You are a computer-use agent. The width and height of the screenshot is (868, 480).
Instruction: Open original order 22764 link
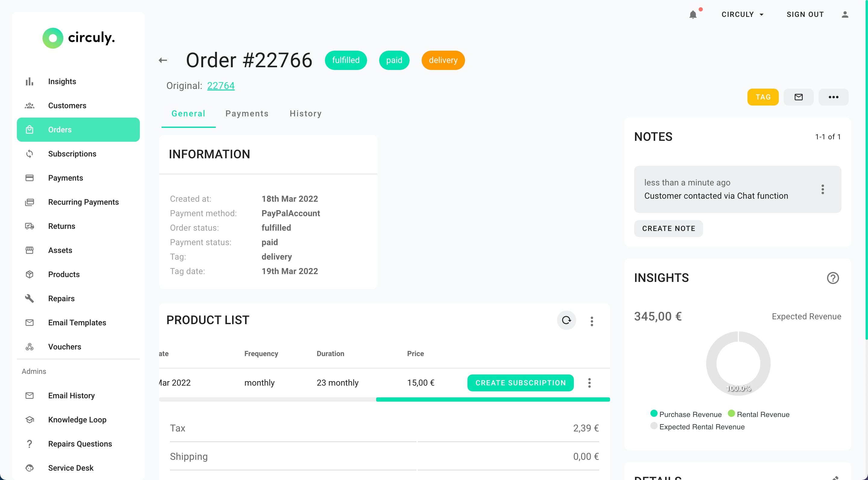pyautogui.click(x=221, y=86)
